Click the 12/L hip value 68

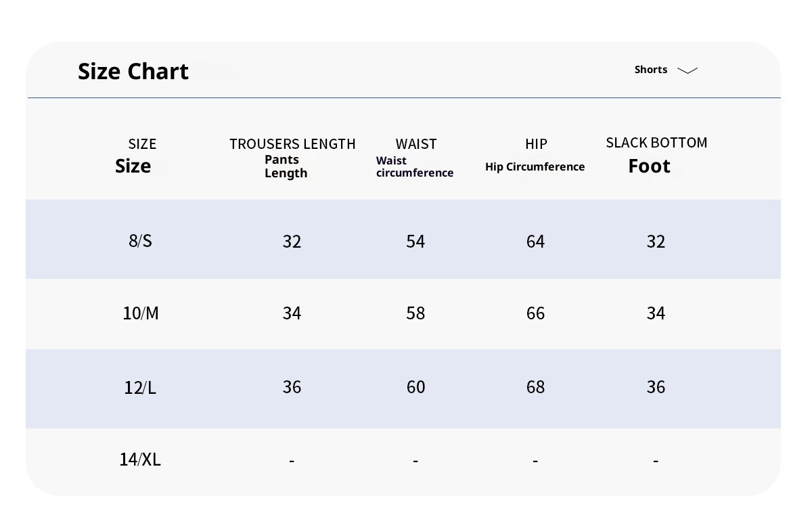tap(535, 387)
